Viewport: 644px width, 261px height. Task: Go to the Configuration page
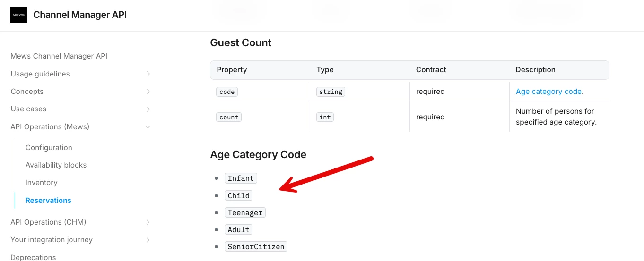pos(49,148)
